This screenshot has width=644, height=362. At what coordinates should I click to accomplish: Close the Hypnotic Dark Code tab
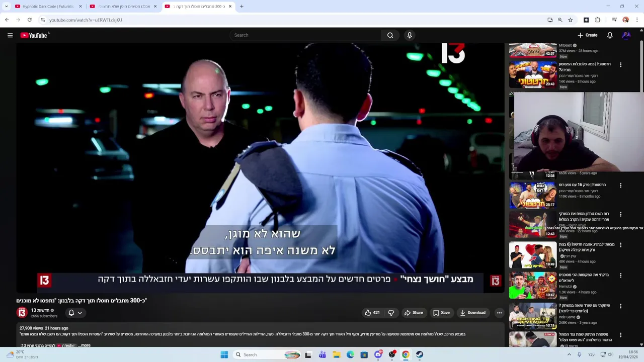click(80, 7)
